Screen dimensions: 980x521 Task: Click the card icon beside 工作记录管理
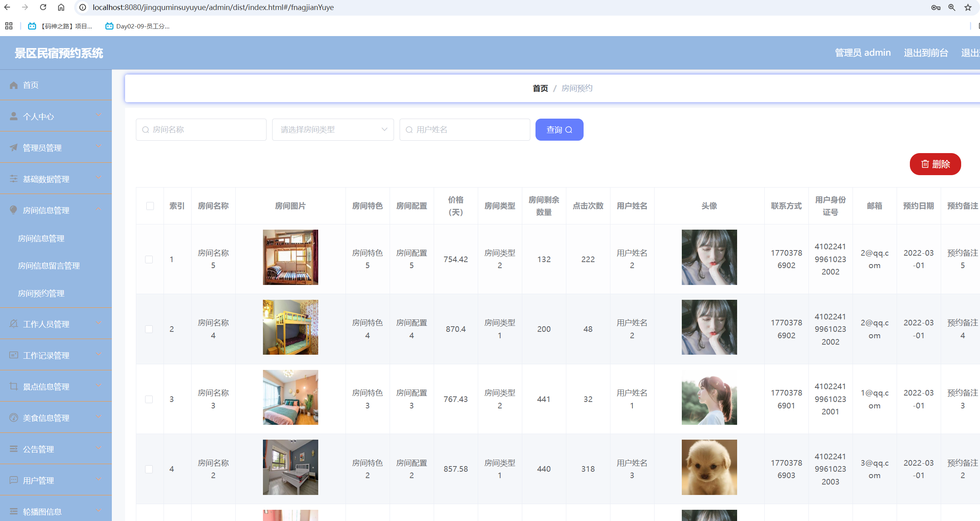pos(14,355)
